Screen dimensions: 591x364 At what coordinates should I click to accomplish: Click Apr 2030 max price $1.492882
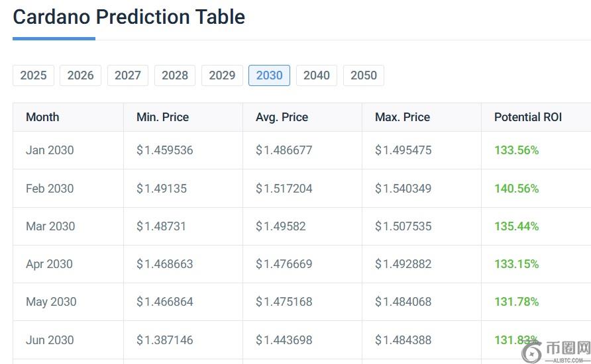[403, 264]
